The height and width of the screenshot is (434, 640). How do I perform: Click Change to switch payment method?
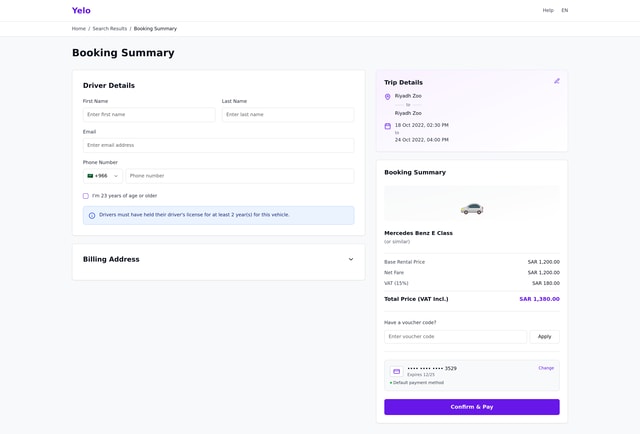click(546, 368)
